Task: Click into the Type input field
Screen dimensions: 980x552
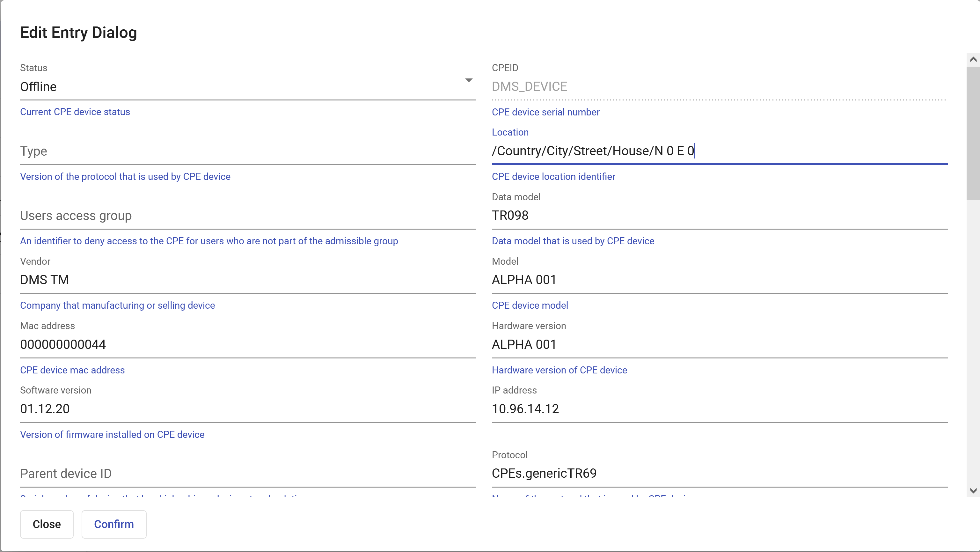Action: tap(247, 151)
